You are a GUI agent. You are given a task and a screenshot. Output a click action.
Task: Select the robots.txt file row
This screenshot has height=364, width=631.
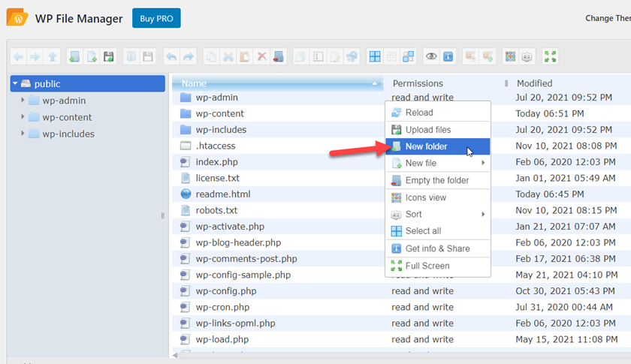402,210
